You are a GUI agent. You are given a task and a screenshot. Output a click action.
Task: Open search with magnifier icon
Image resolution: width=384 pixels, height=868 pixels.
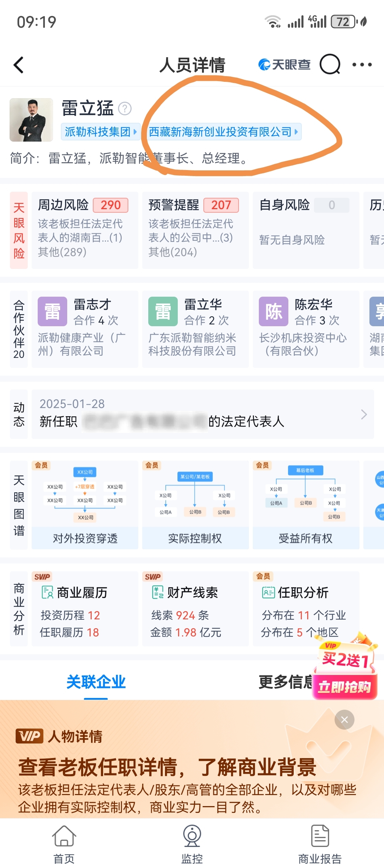(x=330, y=64)
